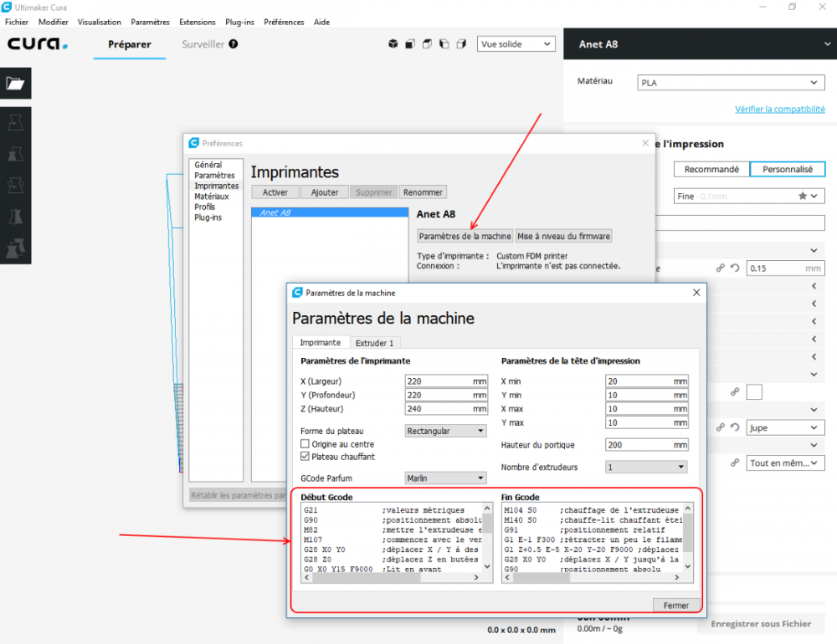Open the Préférences menu in menu bar
This screenshot has height=644, width=837.
[284, 22]
